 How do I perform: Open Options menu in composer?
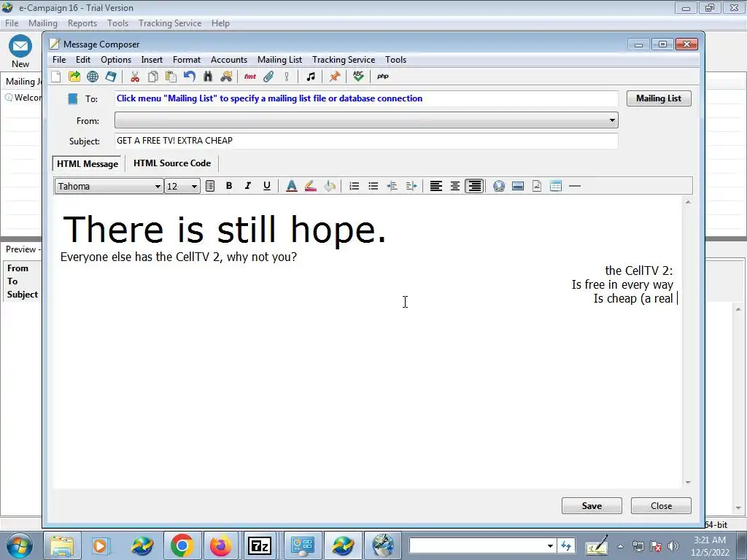116,60
